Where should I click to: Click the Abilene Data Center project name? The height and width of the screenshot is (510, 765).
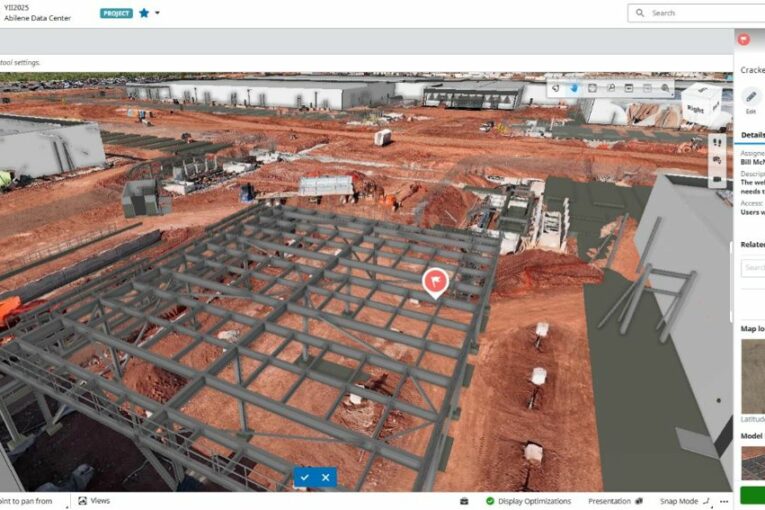tap(38, 18)
